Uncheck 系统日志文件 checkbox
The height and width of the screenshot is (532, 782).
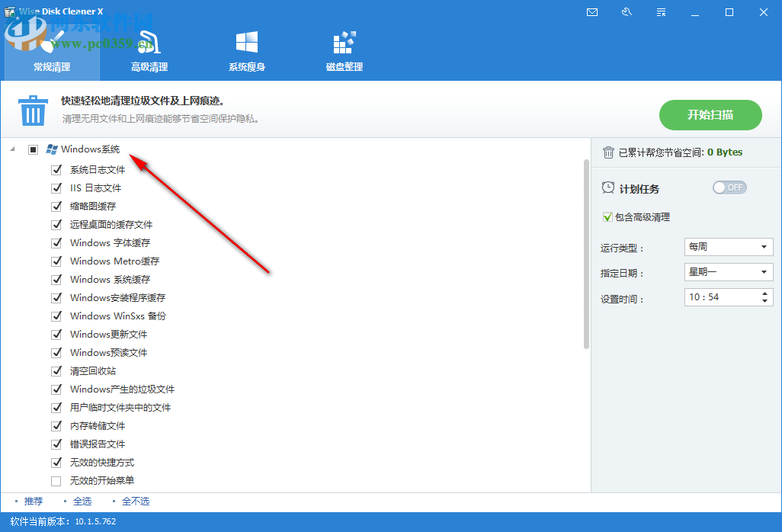[56, 170]
